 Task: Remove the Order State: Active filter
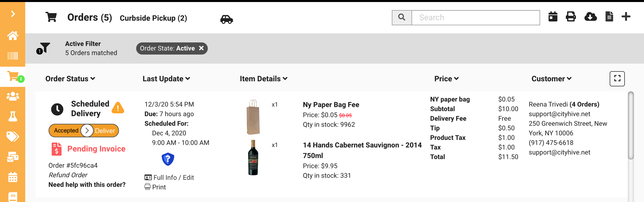pos(201,48)
